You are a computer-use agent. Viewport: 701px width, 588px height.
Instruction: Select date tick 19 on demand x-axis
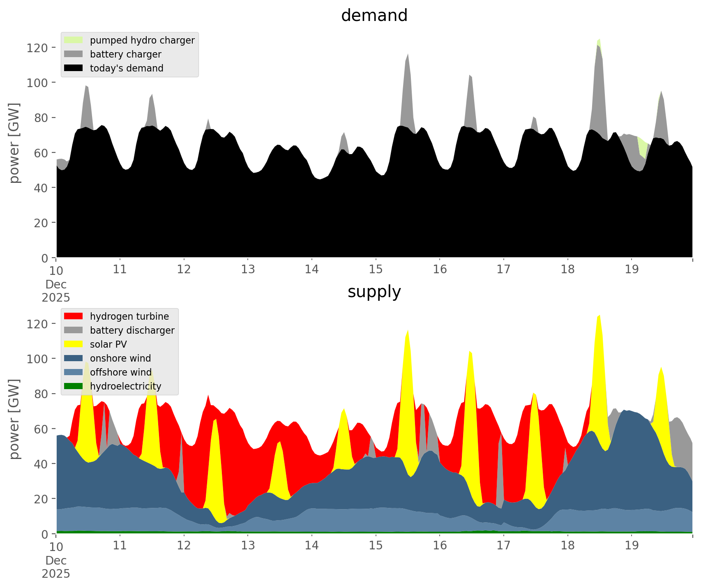tap(632, 270)
